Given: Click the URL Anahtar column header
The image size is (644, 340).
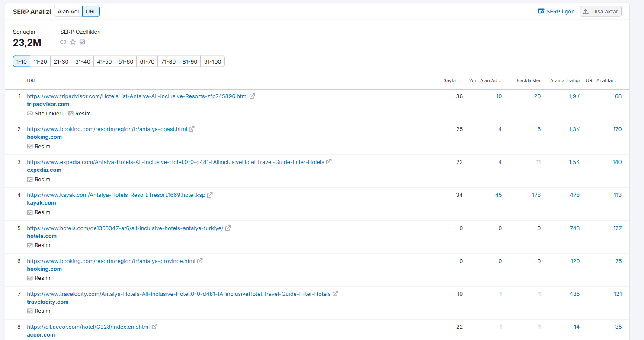Looking at the screenshot, I should (602, 80).
